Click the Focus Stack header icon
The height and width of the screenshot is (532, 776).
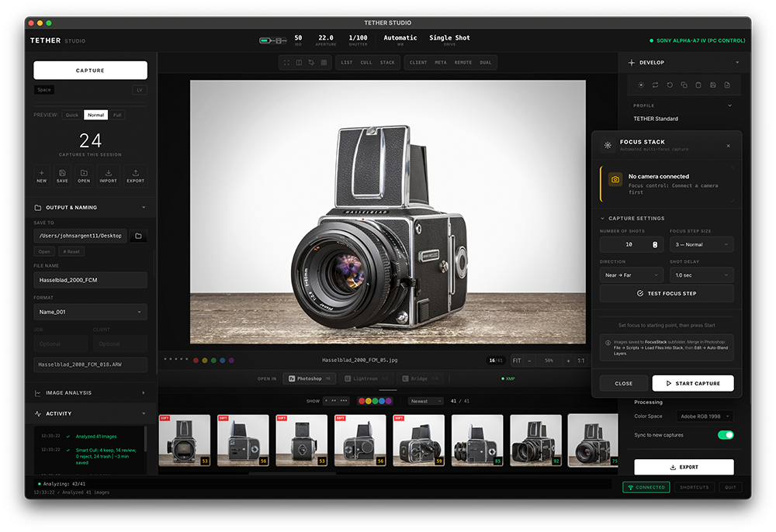pos(608,145)
